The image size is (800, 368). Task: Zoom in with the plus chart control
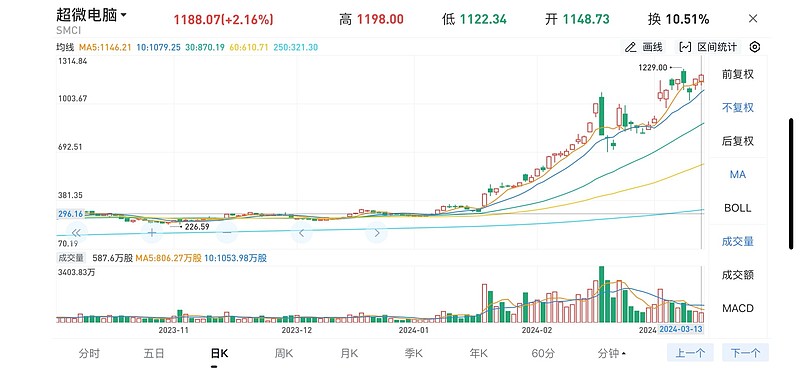pyautogui.click(x=152, y=233)
